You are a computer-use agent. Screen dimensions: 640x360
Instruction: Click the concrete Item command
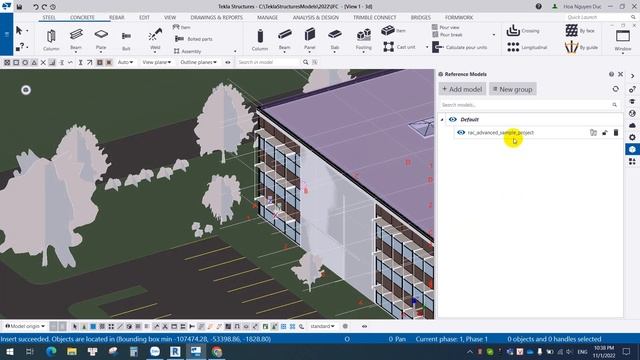click(x=393, y=30)
